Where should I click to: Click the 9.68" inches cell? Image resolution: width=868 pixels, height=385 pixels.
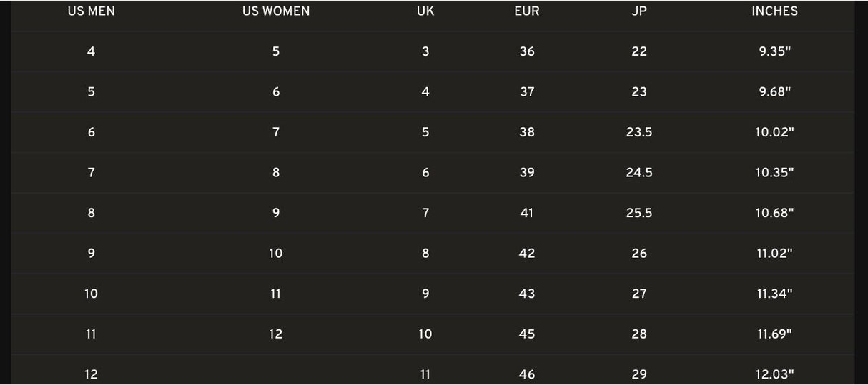[774, 91]
